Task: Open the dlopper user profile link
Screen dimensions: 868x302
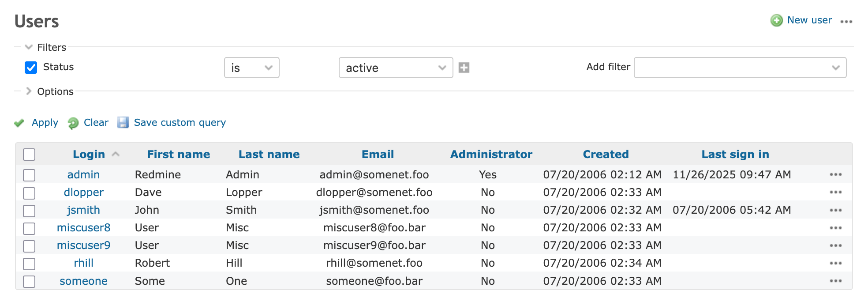Action: pyautogui.click(x=83, y=193)
